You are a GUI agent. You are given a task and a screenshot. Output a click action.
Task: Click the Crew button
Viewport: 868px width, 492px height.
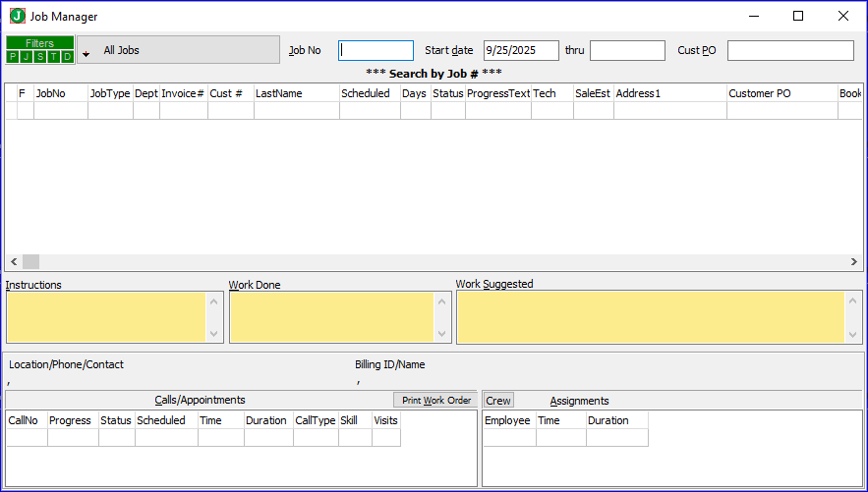pos(498,401)
